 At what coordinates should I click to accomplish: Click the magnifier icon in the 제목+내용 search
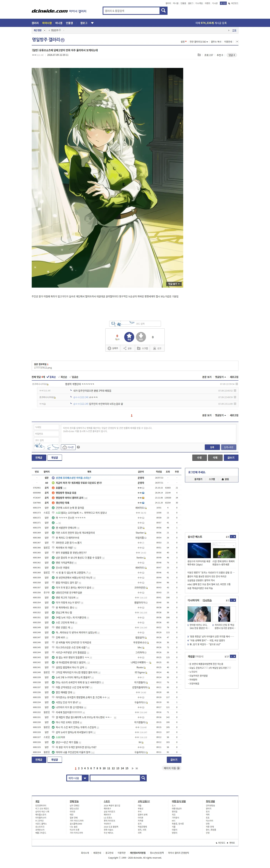click(x=143, y=778)
